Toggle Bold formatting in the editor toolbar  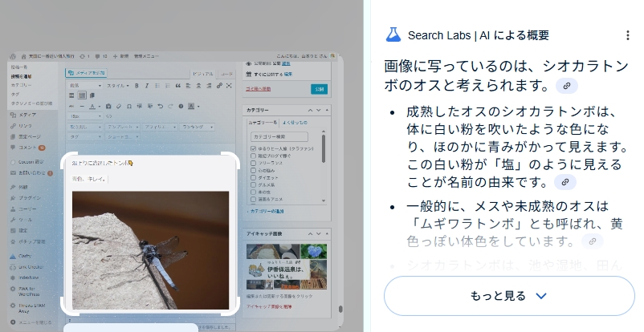137,86
